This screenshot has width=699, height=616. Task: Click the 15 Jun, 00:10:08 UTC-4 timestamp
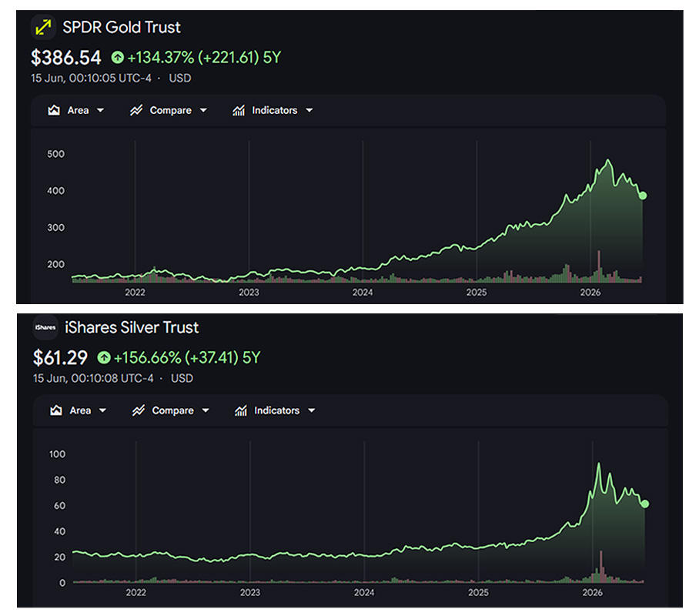pyautogui.click(x=93, y=378)
